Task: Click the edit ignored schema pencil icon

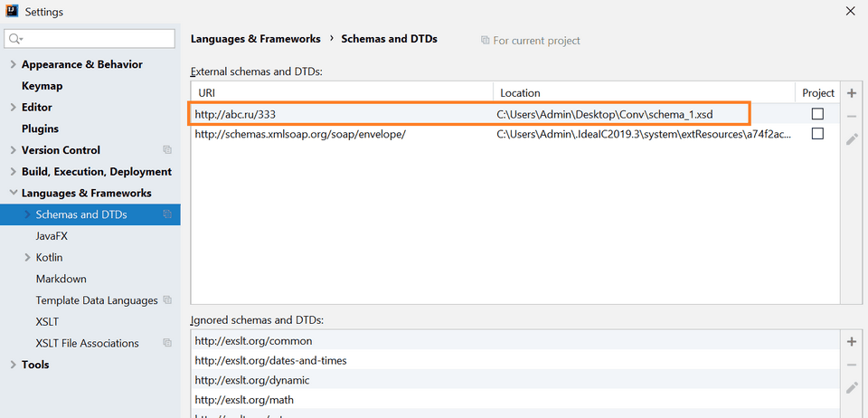Action: tap(851, 387)
